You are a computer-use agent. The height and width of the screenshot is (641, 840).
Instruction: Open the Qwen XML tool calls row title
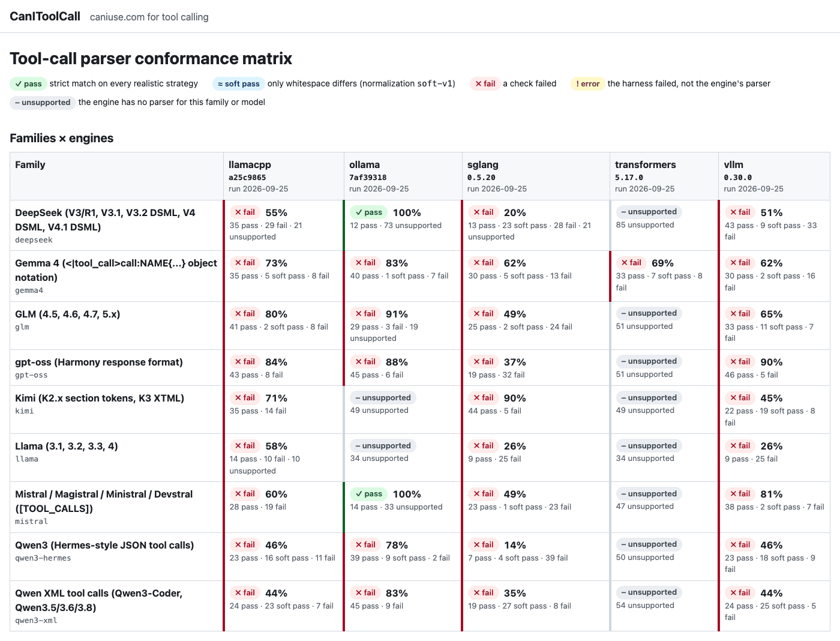[99, 600]
